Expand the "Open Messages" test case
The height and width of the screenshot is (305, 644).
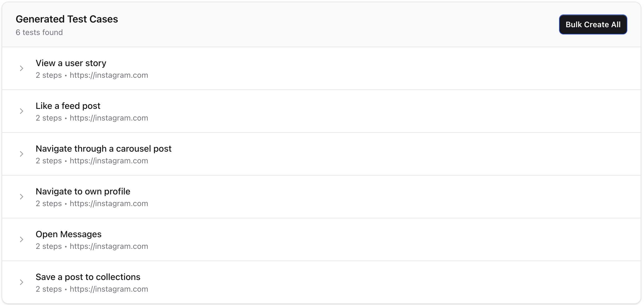click(x=22, y=239)
